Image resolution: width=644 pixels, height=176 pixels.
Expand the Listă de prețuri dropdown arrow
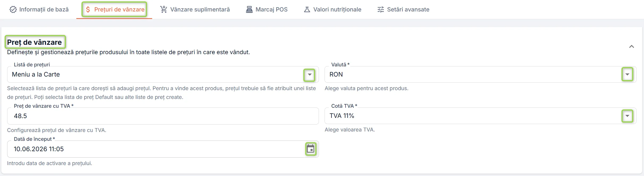tap(309, 75)
